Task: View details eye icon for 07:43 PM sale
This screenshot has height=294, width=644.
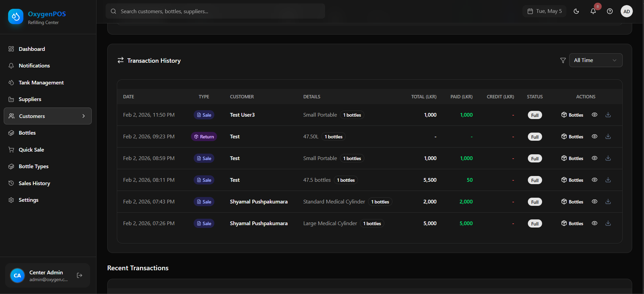Action: (x=595, y=201)
